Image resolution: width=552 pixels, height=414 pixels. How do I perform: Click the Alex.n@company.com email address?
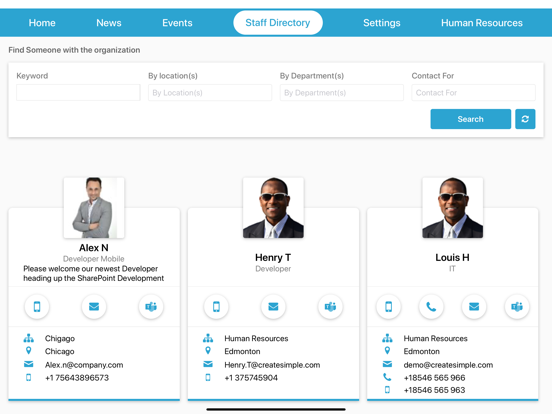pos(84,365)
